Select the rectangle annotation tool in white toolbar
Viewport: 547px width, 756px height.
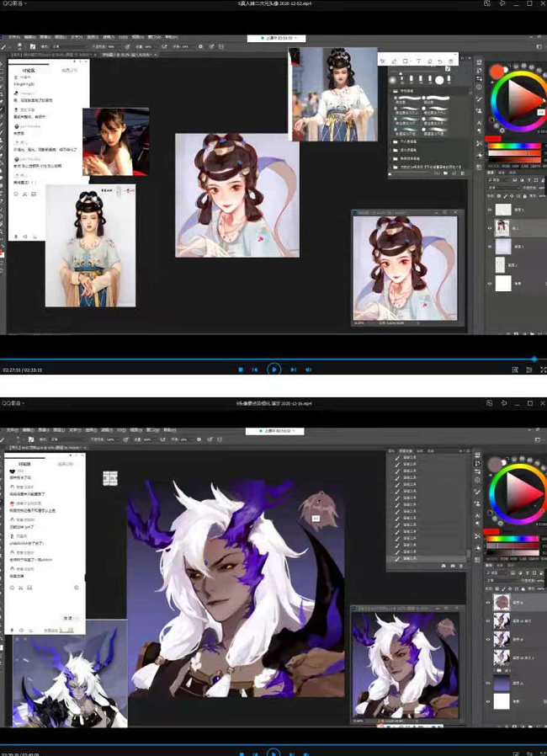coord(405,61)
